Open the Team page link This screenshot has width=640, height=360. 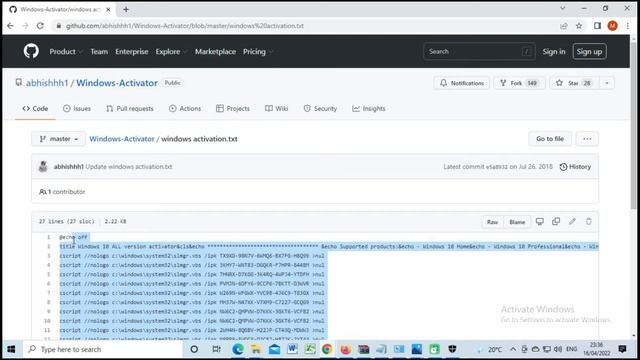click(99, 51)
